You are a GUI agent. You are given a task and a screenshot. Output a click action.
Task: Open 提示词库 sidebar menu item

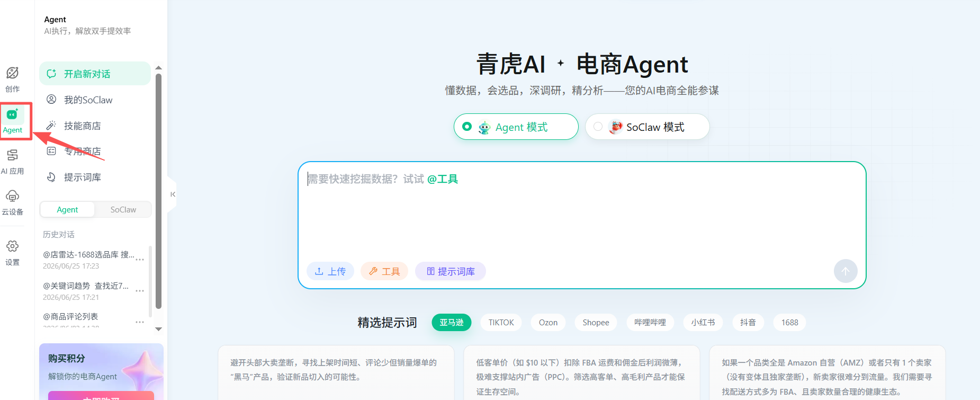tap(95, 177)
